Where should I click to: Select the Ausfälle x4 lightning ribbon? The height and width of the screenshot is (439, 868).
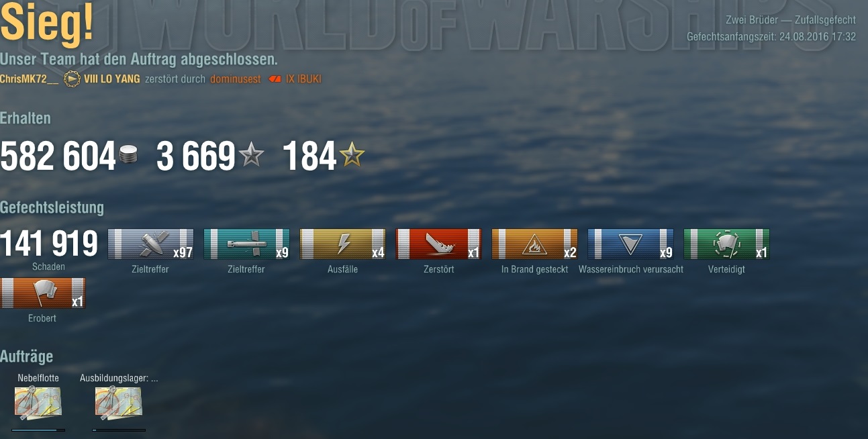point(343,244)
